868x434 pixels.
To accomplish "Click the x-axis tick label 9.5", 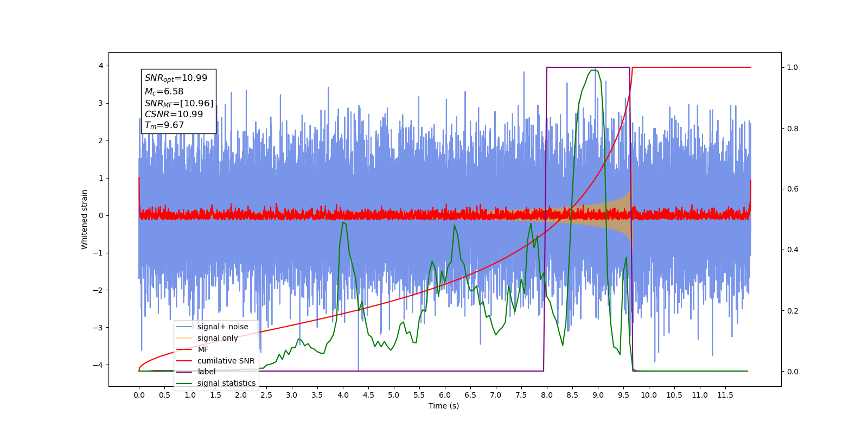I will coord(623,395).
